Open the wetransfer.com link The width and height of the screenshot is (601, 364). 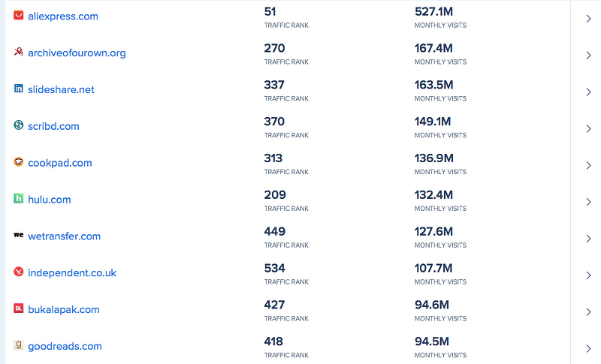(x=64, y=236)
